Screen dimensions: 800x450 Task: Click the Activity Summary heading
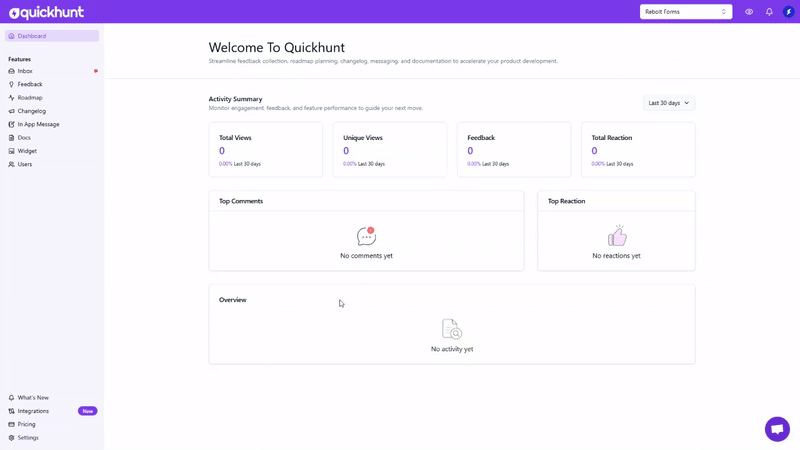[235, 99]
